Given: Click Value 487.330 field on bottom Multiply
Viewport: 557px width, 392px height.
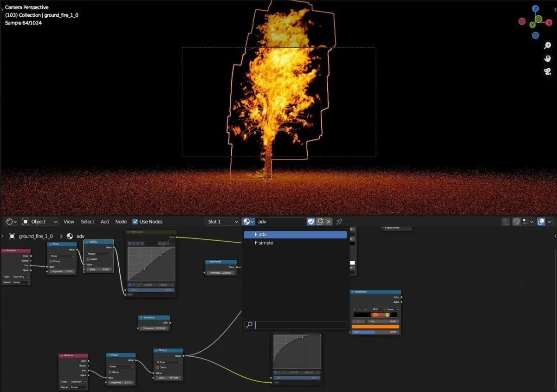Looking at the screenshot, I should click(168, 378).
